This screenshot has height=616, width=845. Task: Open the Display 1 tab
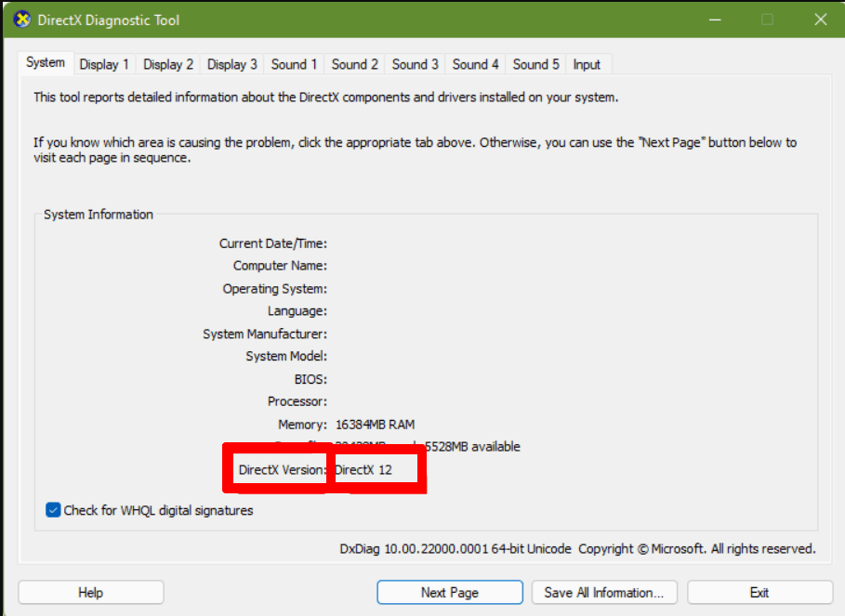point(104,65)
